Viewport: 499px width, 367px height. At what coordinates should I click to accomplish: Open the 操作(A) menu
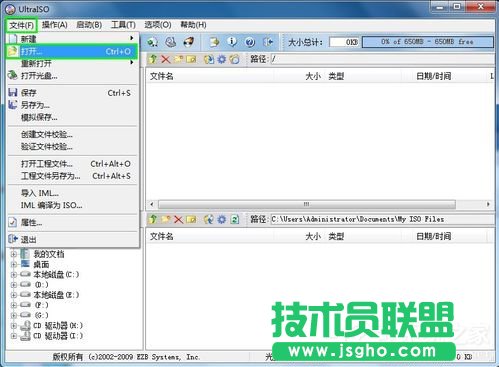(55, 25)
